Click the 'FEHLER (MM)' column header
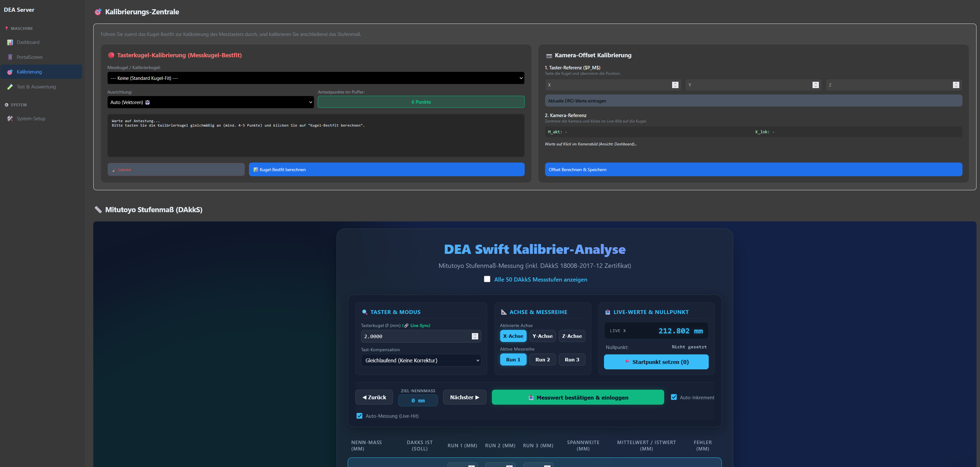The height and width of the screenshot is (467, 980). (702, 445)
